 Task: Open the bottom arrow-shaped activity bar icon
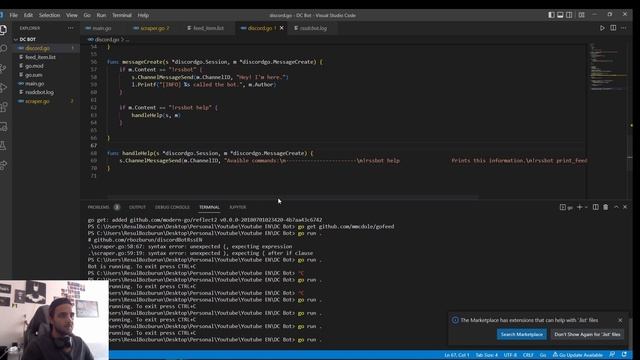3,165
